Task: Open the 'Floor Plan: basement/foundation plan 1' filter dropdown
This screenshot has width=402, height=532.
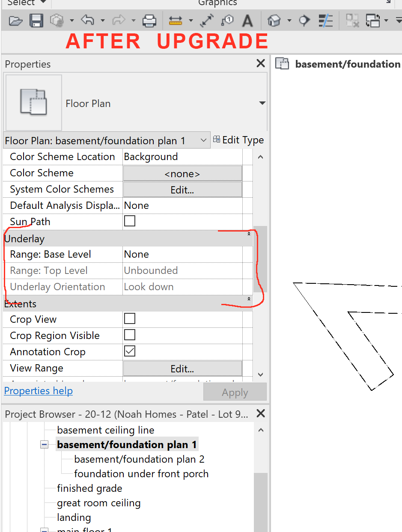Action: pos(203,140)
